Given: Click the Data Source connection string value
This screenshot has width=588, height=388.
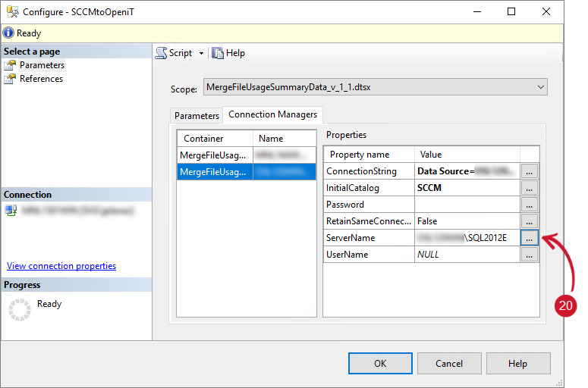Looking at the screenshot, I should pos(467,171).
